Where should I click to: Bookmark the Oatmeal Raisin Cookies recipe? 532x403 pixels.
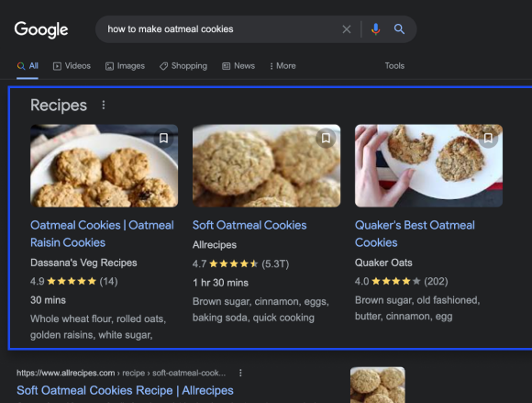point(163,139)
